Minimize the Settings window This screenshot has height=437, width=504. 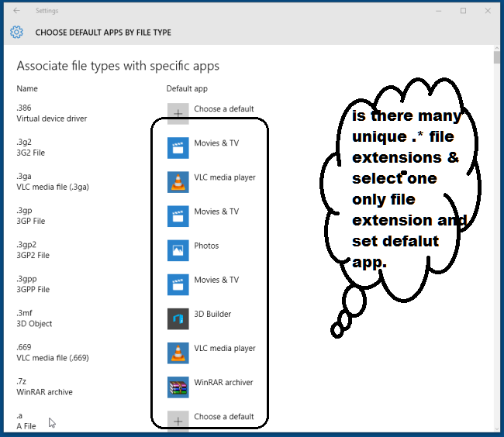click(438, 11)
